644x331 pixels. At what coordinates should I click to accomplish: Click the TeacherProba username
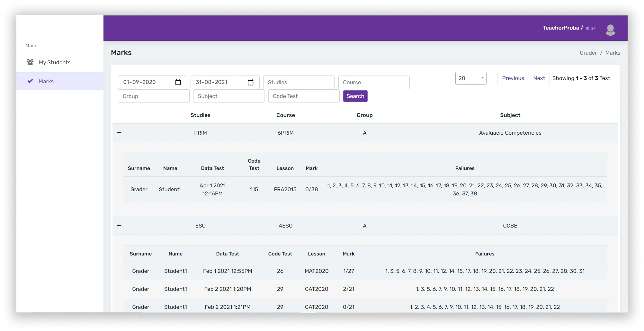point(561,28)
